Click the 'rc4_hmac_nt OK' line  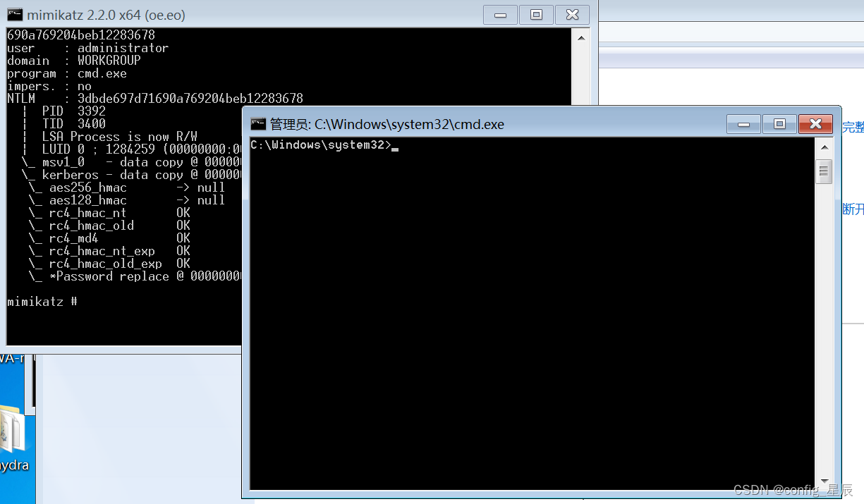[x=109, y=213]
